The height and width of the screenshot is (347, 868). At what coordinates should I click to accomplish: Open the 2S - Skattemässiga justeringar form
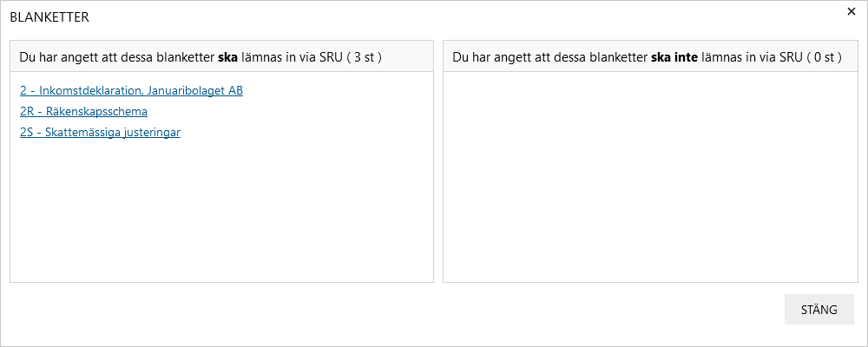(x=100, y=133)
